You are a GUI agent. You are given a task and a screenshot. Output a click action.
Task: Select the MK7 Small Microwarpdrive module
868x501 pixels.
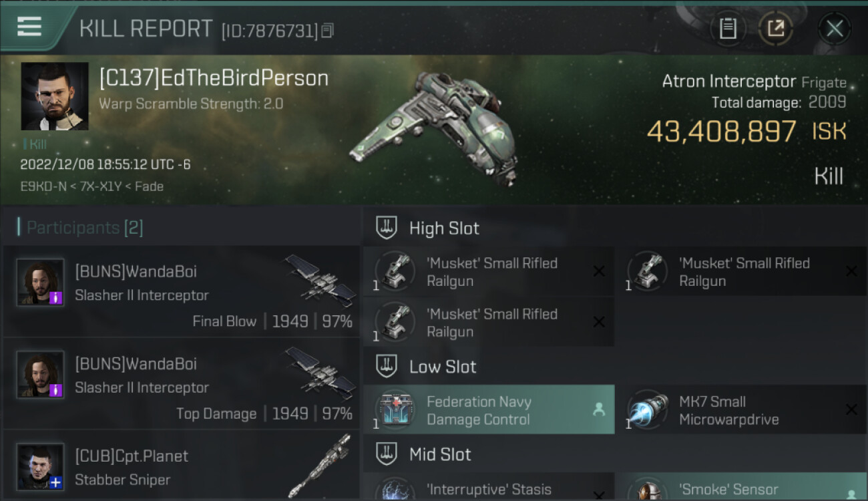point(741,409)
